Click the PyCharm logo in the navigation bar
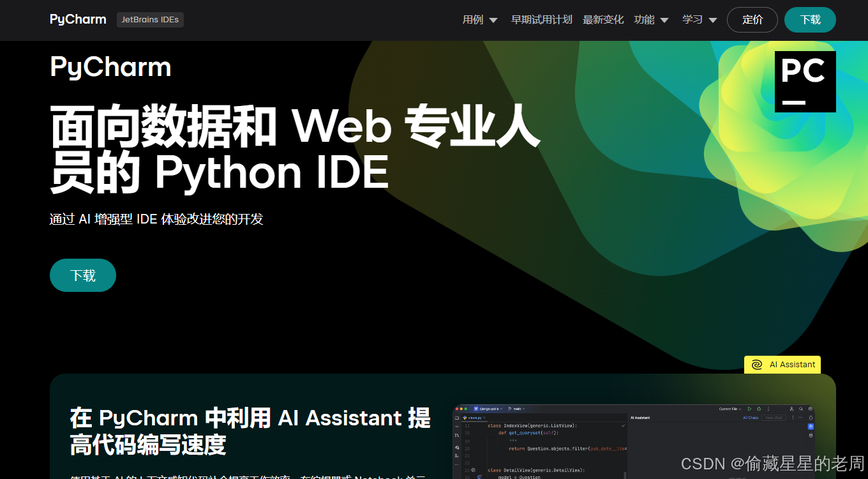Screen dimensions: 868x479 pyautogui.click(x=78, y=20)
